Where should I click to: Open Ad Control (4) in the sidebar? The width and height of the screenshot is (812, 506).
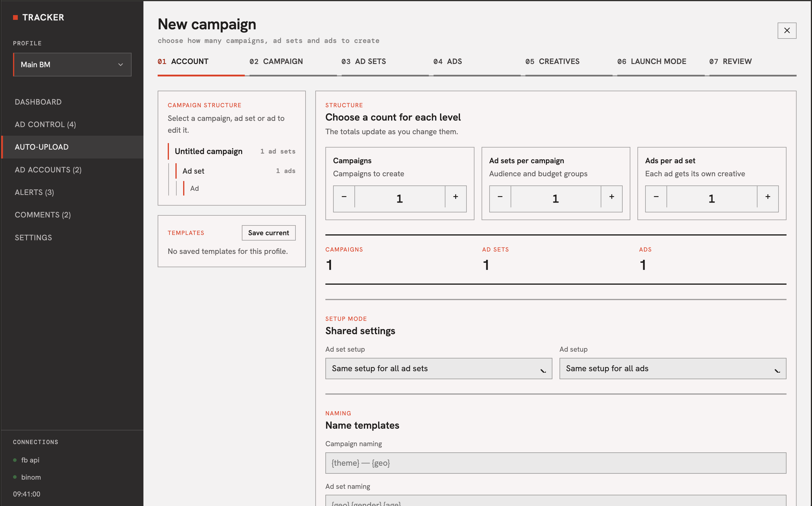click(x=72, y=124)
